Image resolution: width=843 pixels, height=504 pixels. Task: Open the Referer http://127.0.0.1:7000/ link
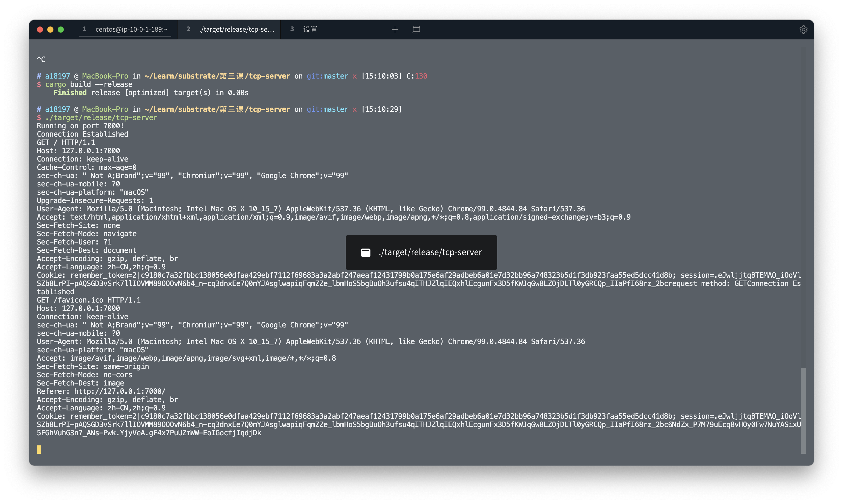tap(120, 391)
